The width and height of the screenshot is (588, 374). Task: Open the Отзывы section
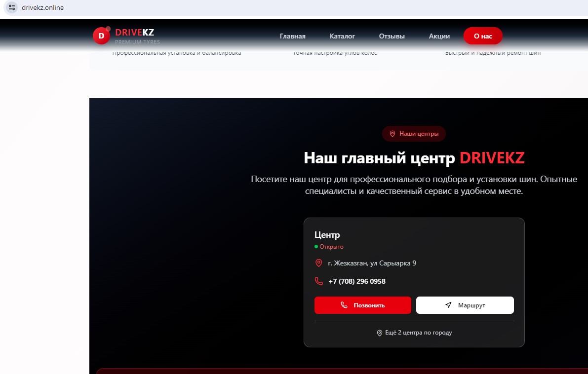click(x=392, y=36)
